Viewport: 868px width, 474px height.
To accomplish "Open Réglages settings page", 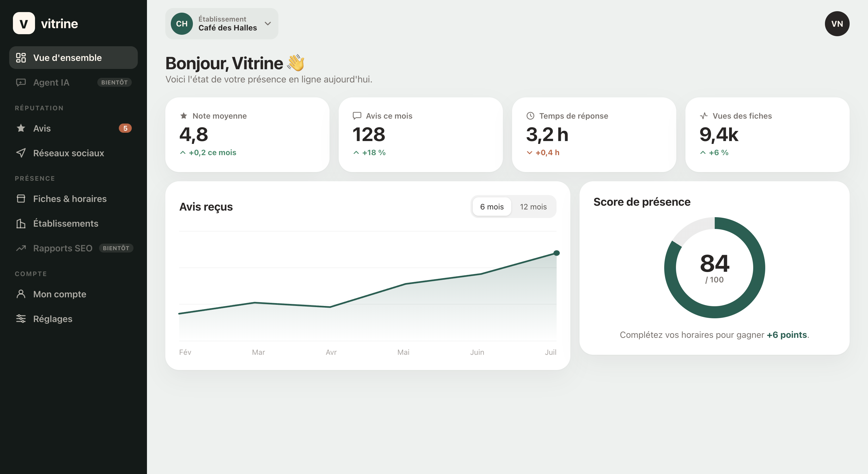I will [73, 319].
